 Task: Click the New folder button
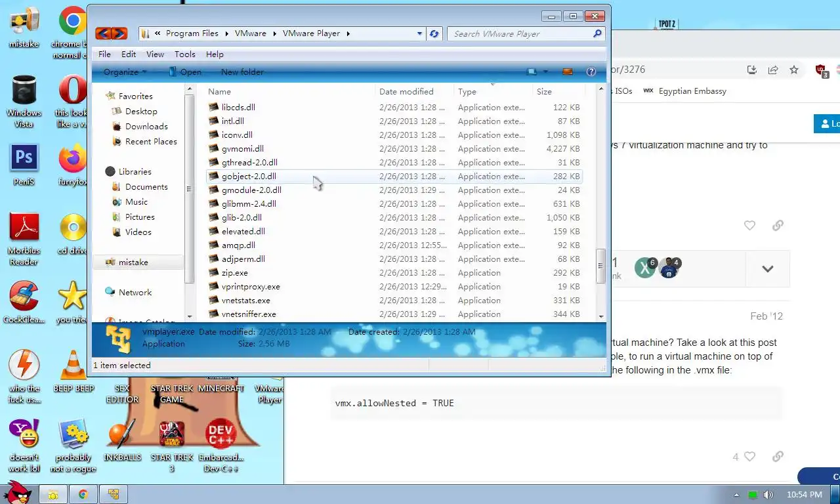coord(242,72)
